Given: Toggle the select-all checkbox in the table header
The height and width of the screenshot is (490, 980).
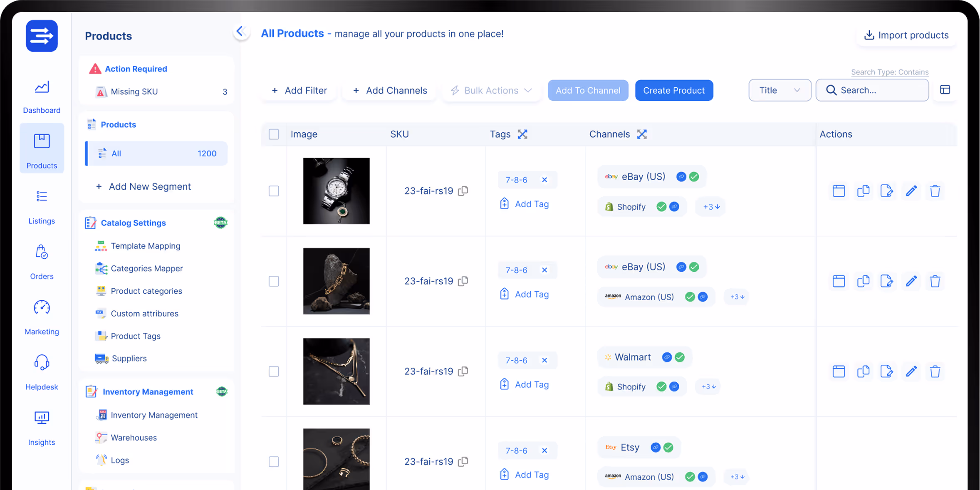Looking at the screenshot, I should (x=274, y=134).
